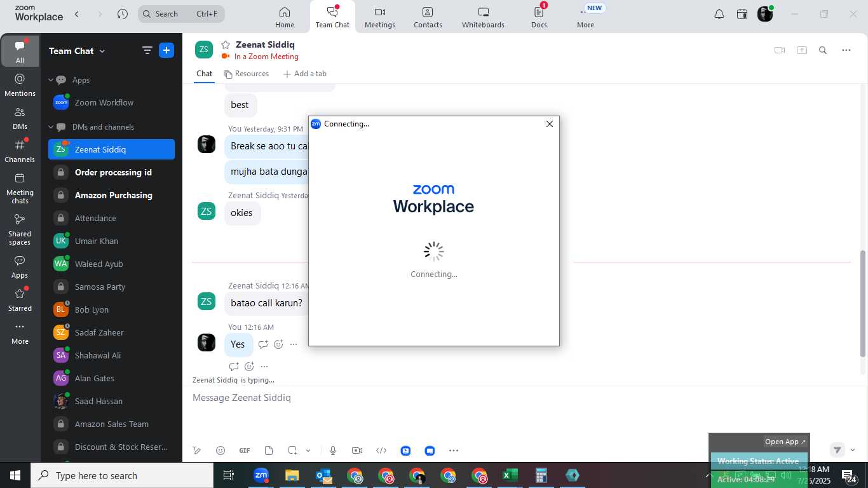868x488 pixels.
Task: Close the Connecting dialog
Action: pyautogui.click(x=550, y=124)
